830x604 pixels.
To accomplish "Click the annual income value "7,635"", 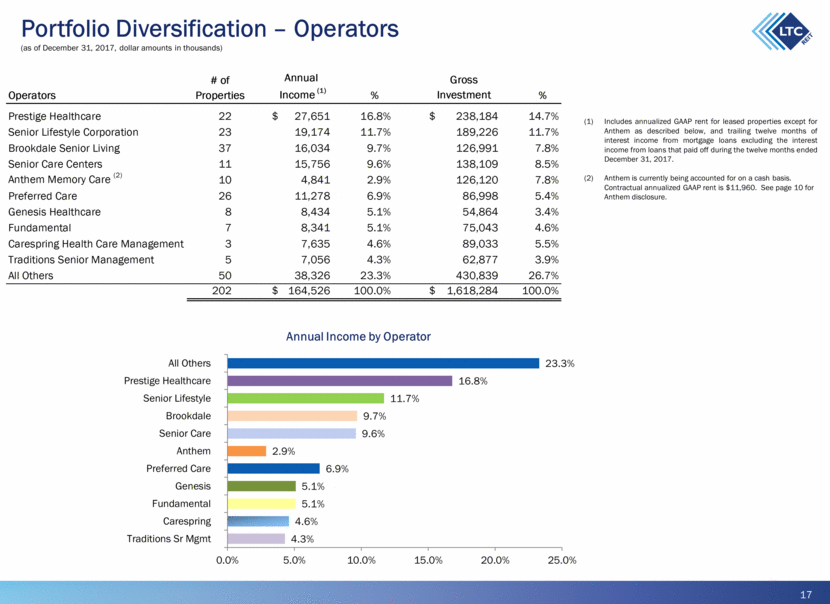I will 315,244.
